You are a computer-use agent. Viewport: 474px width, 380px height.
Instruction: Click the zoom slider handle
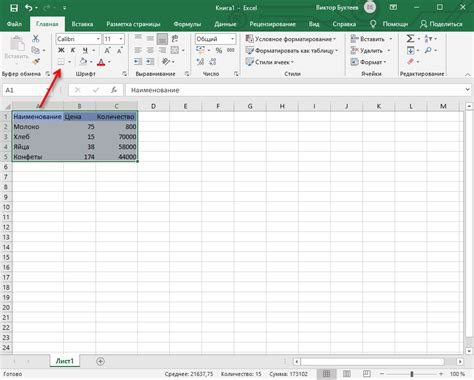(412, 374)
